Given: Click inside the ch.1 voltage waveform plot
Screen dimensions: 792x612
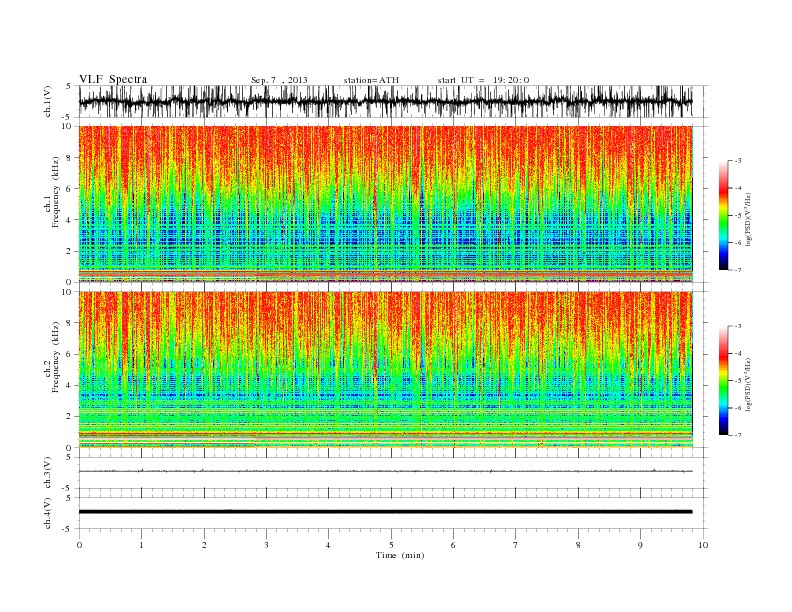Looking at the screenshot, I should (x=385, y=101).
